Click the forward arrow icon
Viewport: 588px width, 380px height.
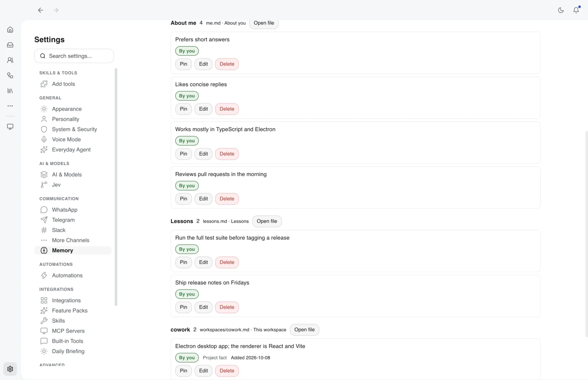click(56, 10)
